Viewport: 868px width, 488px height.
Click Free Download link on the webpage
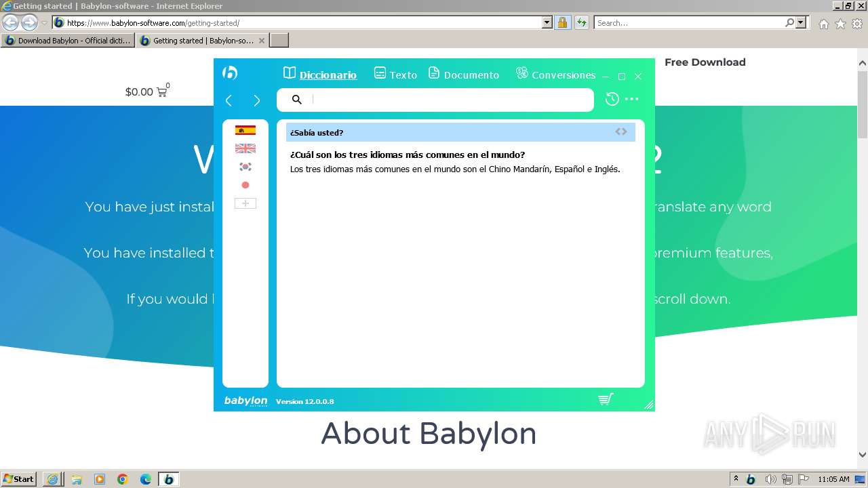click(705, 62)
